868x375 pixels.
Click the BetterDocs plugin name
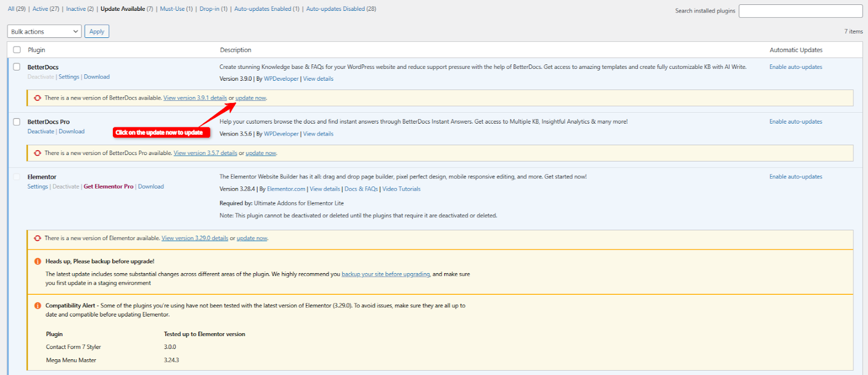[43, 67]
